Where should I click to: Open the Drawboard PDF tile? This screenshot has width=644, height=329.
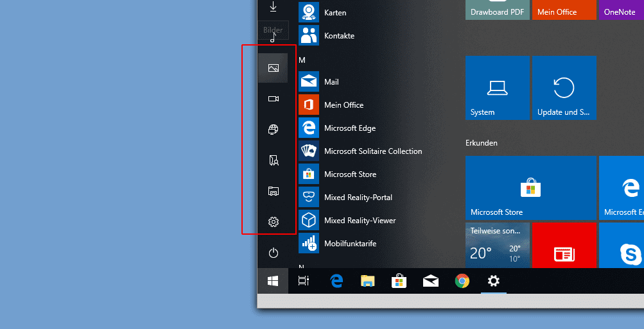[498, 10]
